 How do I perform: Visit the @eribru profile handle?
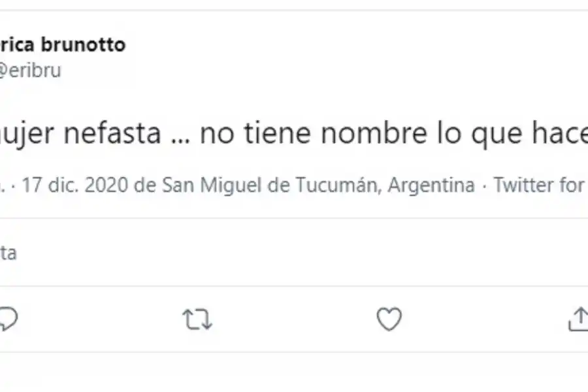[31, 71]
